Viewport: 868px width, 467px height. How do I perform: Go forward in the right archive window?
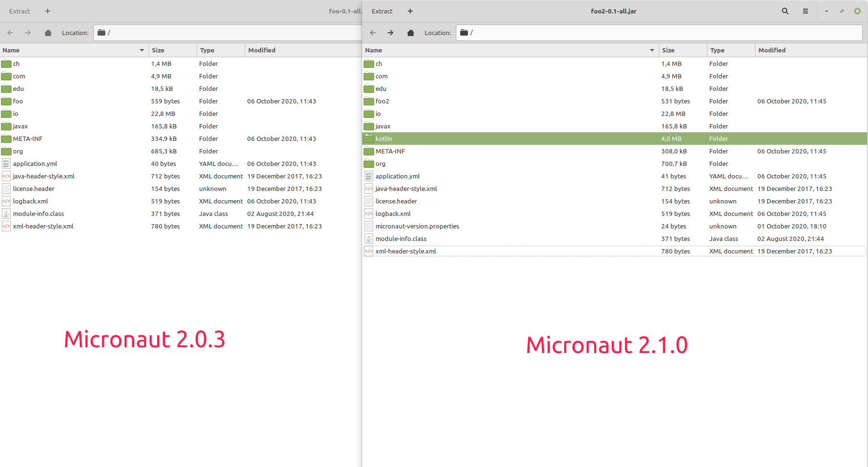(390, 33)
